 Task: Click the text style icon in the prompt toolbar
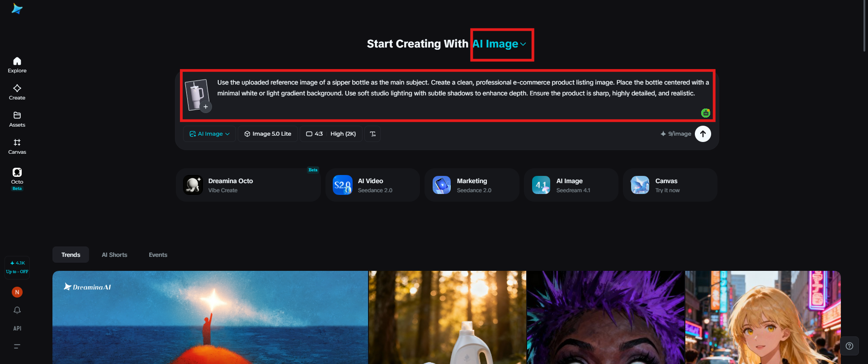tap(373, 134)
